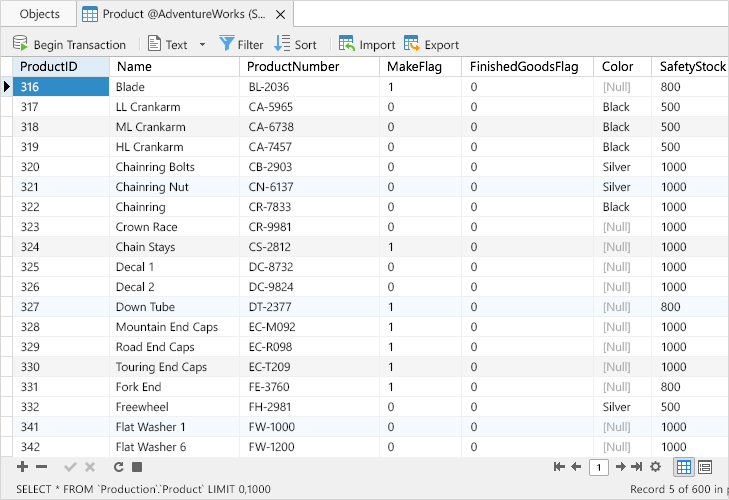
Task: Open the Filter tool
Action: 241,44
